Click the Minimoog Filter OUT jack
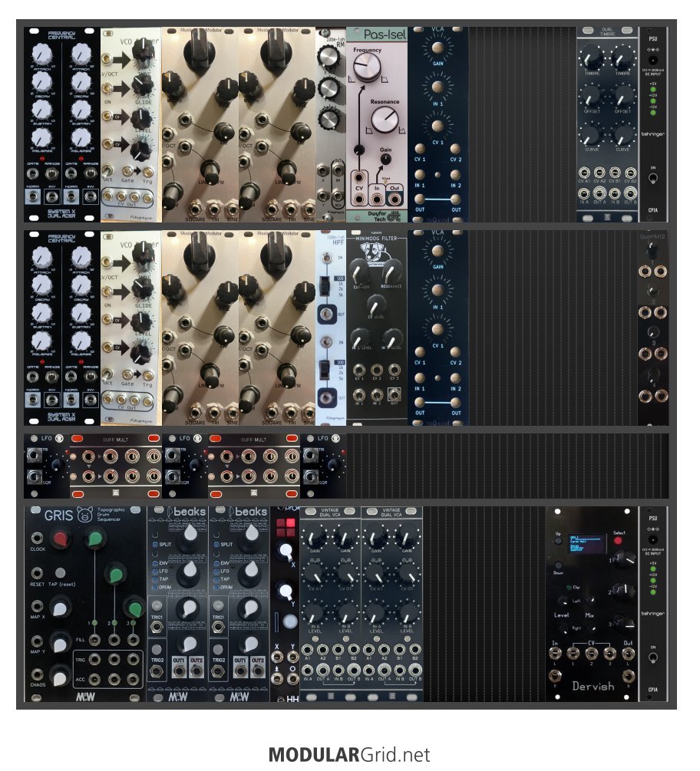Viewport: 700px width, 771px height. tap(394, 394)
